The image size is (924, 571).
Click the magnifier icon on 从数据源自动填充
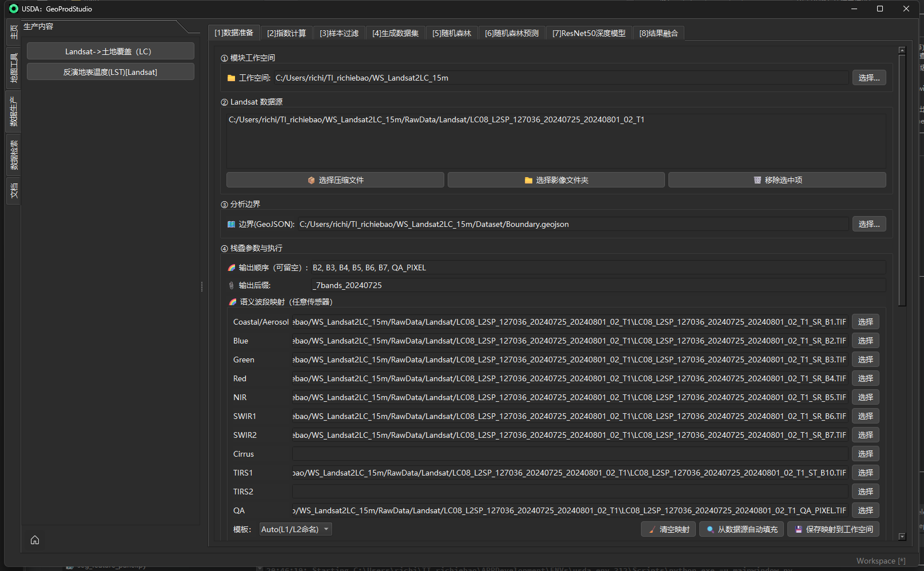click(x=710, y=529)
